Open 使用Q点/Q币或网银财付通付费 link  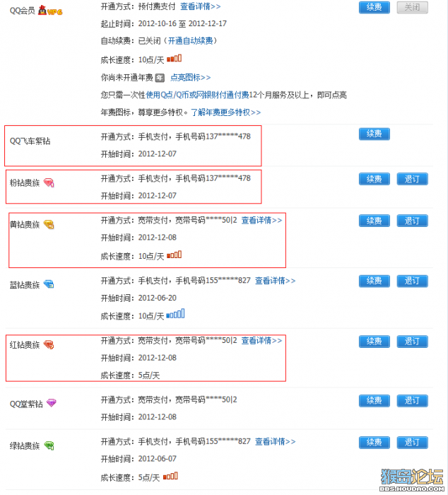tap(197, 95)
